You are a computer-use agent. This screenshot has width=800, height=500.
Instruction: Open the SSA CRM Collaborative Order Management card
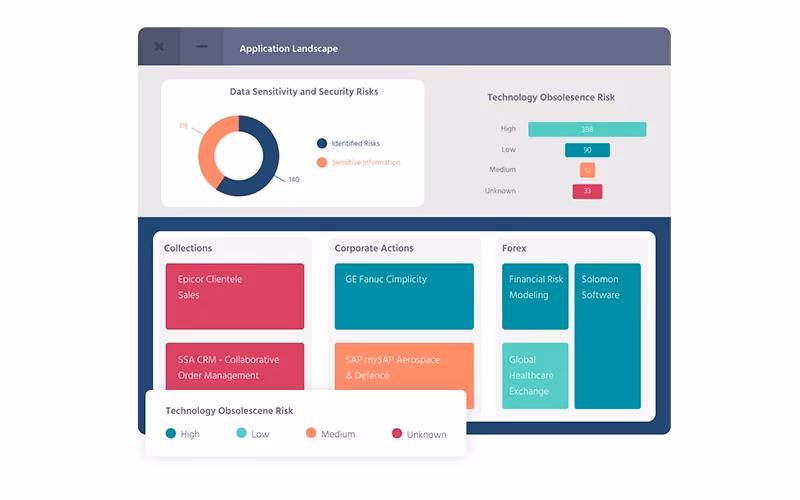click(x=235, y=366)
